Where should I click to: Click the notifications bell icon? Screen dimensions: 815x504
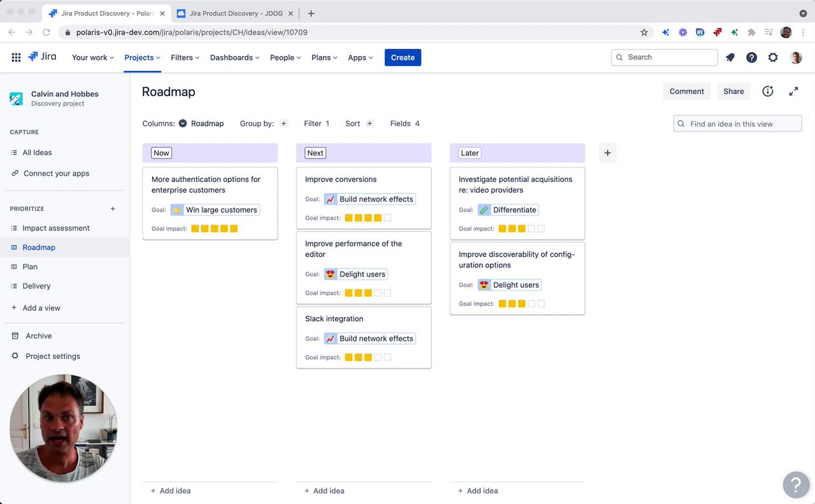730,57
